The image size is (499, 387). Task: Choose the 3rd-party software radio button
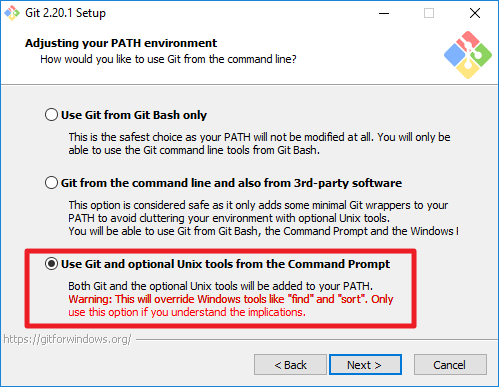[x=51, y=183]
